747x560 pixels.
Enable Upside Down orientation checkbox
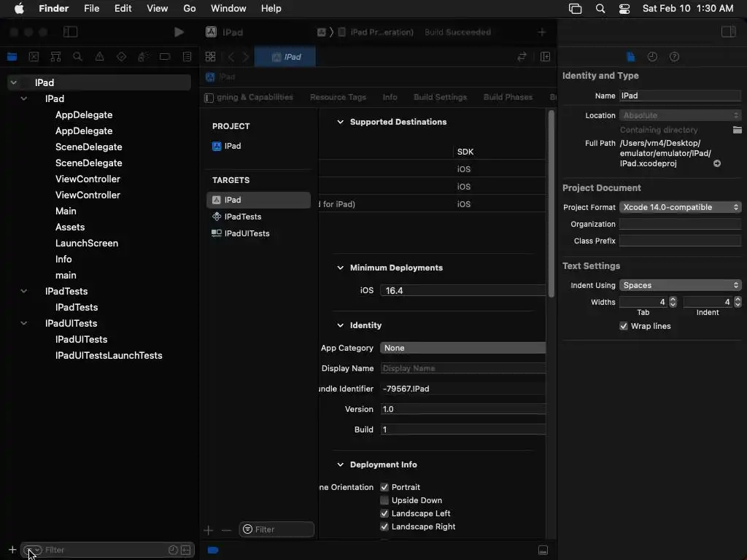(x=384, y=500)
